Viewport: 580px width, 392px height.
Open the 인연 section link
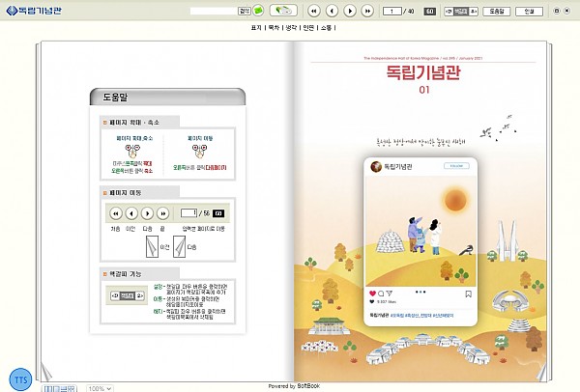(x=308, y=28)
